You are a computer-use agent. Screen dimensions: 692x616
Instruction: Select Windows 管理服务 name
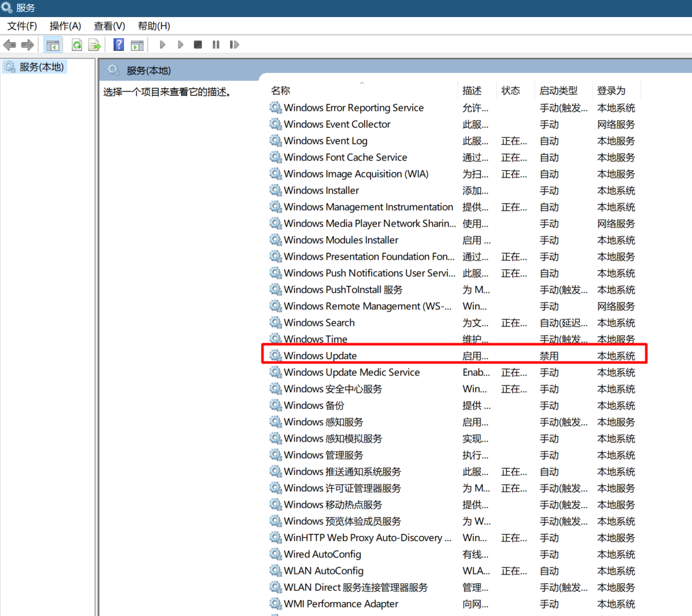[x=323, y=455]
